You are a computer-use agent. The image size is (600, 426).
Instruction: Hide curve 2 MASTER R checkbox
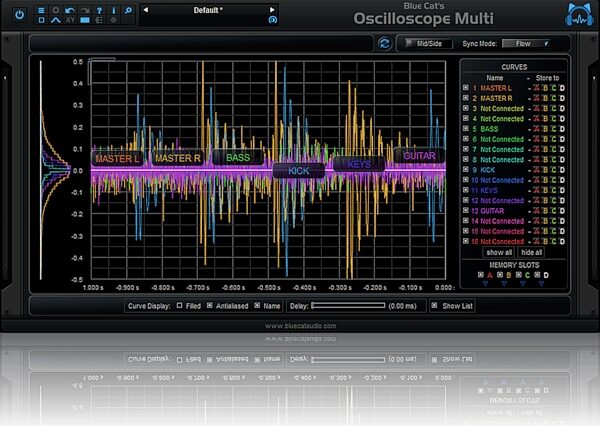[x=466, y=98]
